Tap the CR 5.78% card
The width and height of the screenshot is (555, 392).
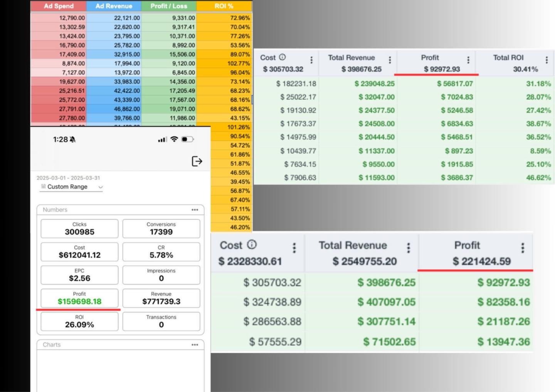161,252
